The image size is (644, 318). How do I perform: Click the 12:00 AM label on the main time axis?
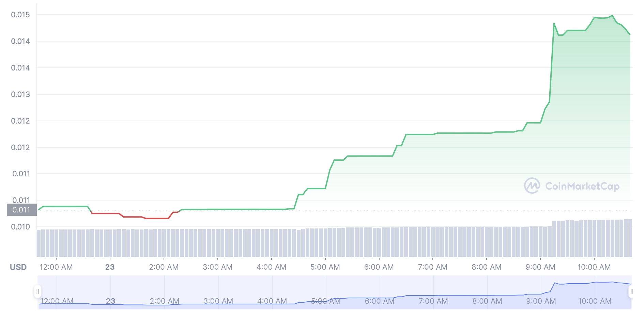(x=56, y=267)
